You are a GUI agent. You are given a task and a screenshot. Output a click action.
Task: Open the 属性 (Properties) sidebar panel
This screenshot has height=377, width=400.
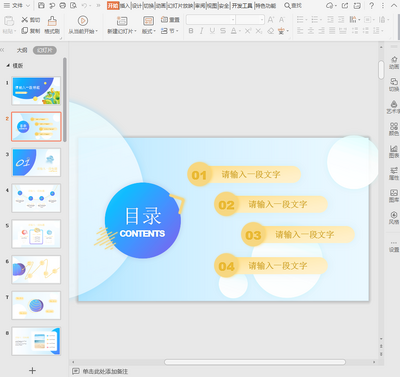coord(394,173)
